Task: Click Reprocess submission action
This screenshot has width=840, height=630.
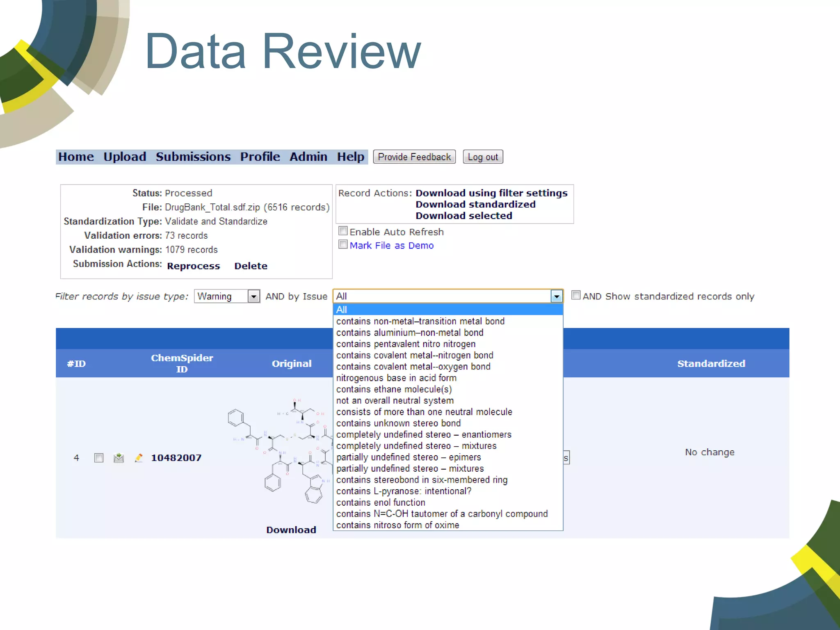Action: coord(194,266)
